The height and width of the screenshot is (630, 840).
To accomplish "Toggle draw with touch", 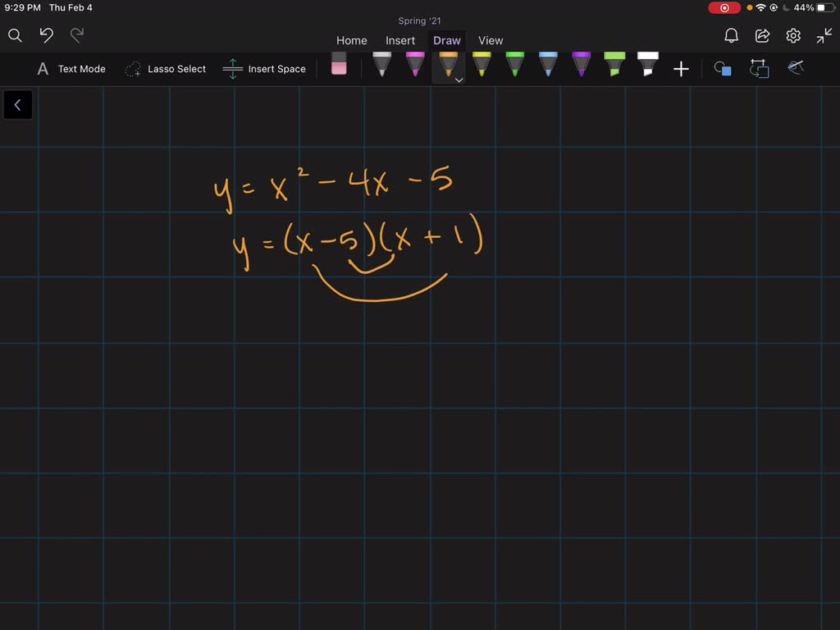I will pyautogui.click(x=795, y=69).
